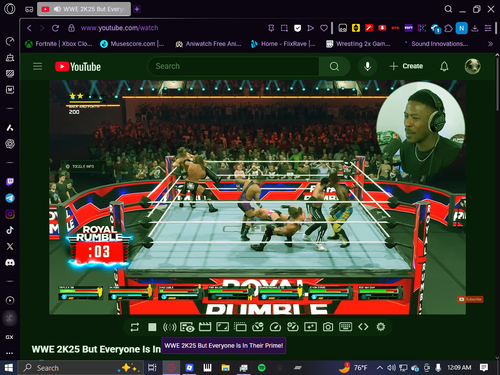Toggle pop-up player dotted window icon
The image size is (500, 375).
pyautogui.click(x=240, y=327)
